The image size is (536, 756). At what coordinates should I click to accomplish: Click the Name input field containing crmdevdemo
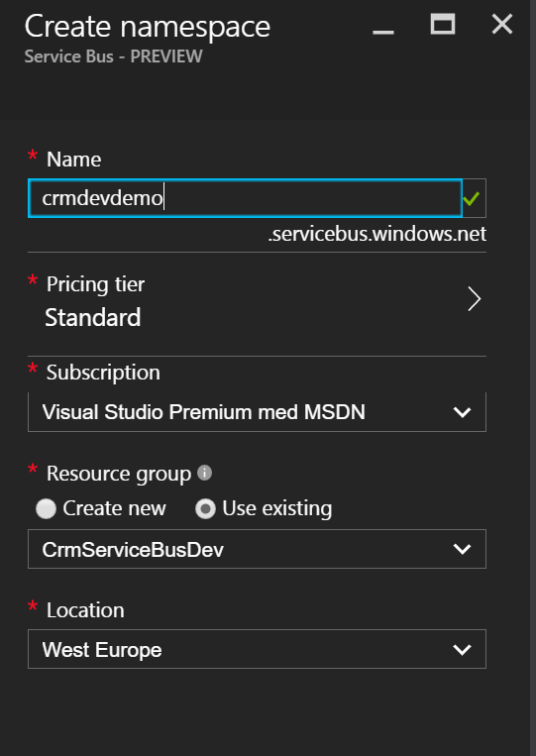(245, 198)
